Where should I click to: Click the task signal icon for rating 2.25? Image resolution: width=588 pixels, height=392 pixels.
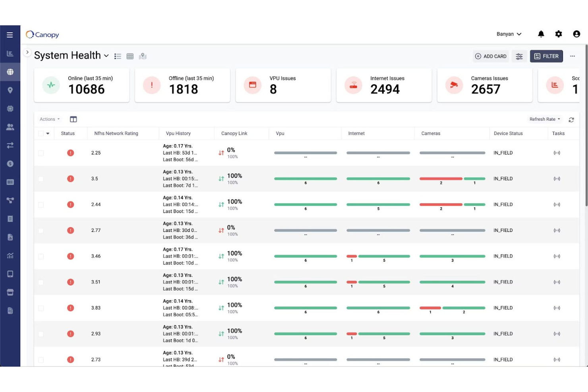557,153
